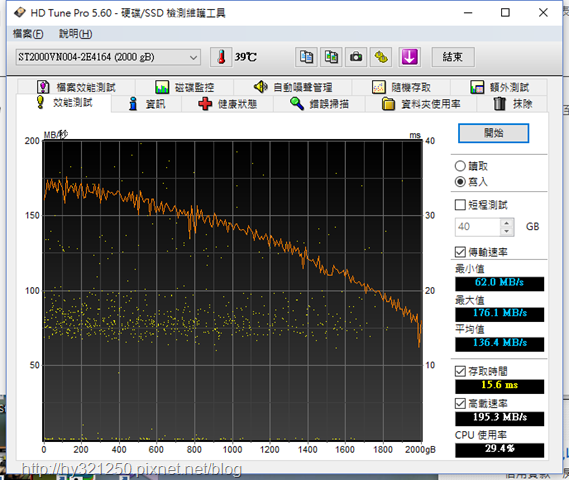Click the thermometer temperature icon
The image size is (569, 480).
click(x=221, y=57)
